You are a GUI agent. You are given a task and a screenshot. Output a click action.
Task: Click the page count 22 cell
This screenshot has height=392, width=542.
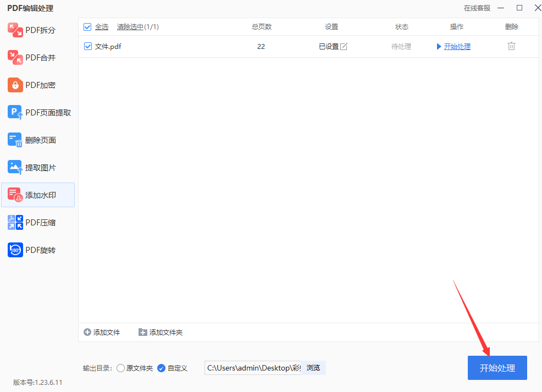pyautogui.click(x=261, y=46)
